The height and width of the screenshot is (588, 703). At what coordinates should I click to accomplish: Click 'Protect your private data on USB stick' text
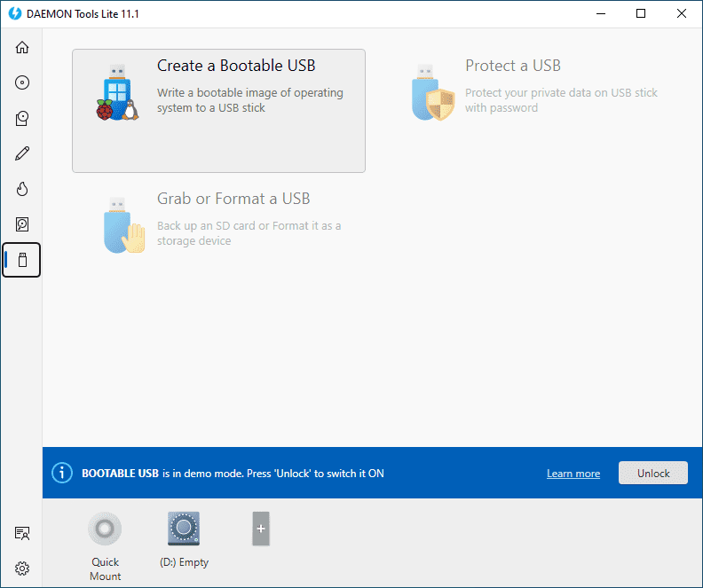point(561,93)
